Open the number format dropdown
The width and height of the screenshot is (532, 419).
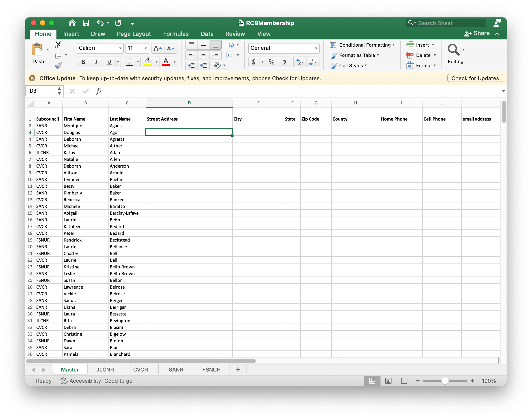316,48
